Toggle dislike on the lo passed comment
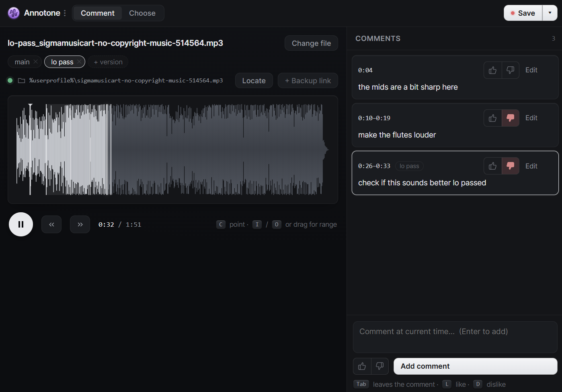562x392 pixels. coord(511,166)
